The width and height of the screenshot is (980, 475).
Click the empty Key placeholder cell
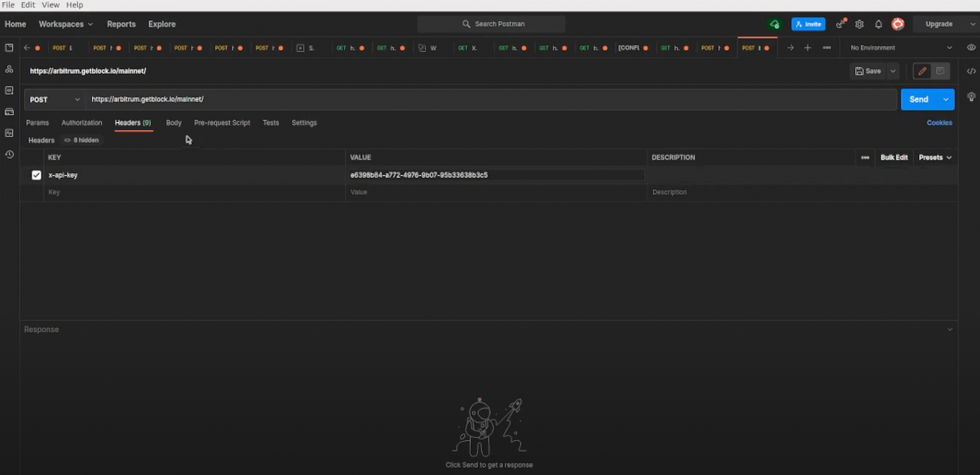tap(195, 192)
